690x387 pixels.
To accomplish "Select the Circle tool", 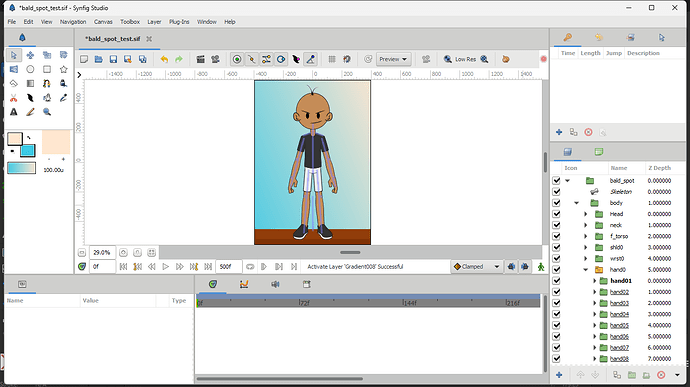I will (x=30, y=69).
